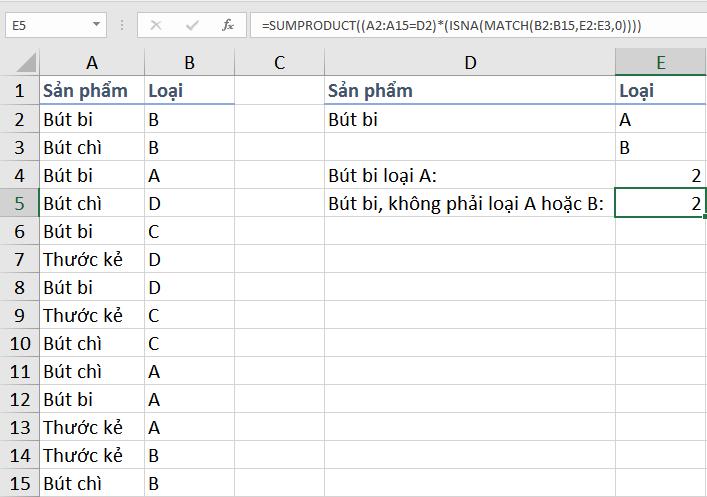Click the Select All corner triangle
Image resolution: width=707 pixels, height=497 pixels.
pos(20,63)
